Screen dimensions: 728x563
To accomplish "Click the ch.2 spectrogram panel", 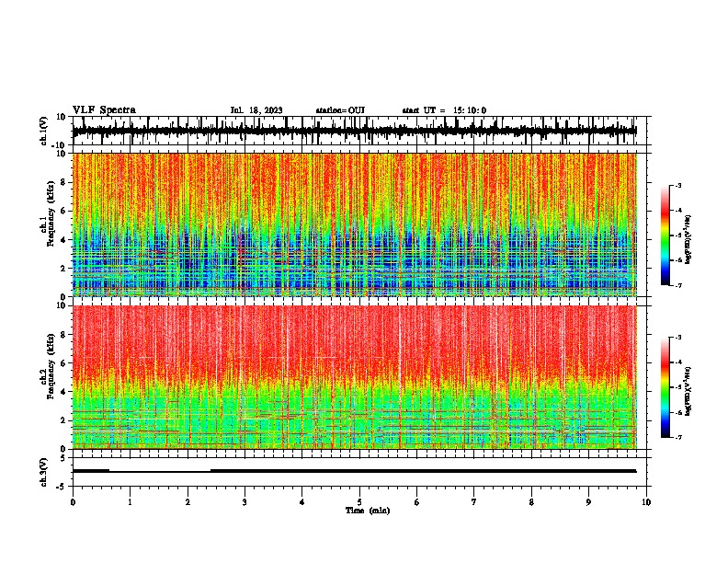I will coord(354,377).
